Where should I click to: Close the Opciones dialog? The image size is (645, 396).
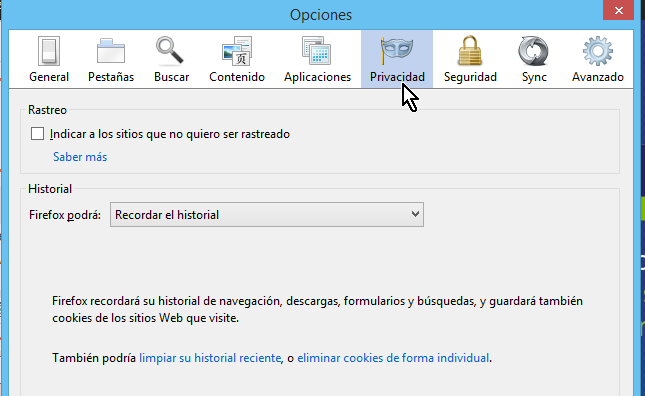[x=619, y=10]
